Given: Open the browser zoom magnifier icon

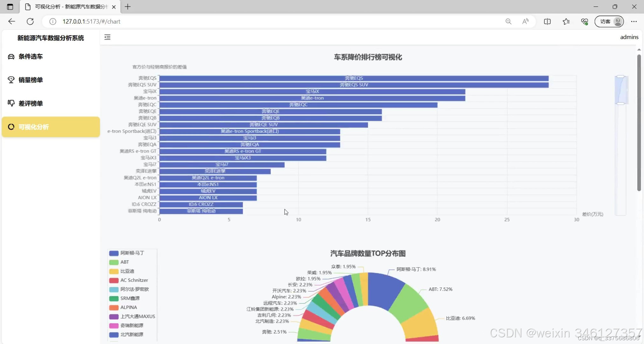Looking at the screenshot, I should [x=508, y=21].
